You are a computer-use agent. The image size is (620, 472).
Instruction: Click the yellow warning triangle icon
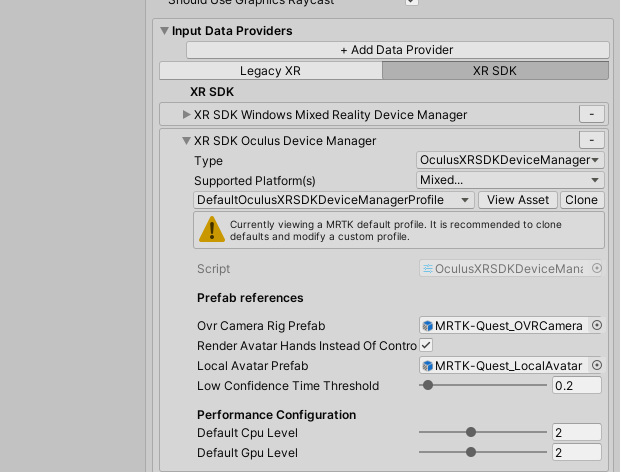pyautogui.click(x=212, y=230)
